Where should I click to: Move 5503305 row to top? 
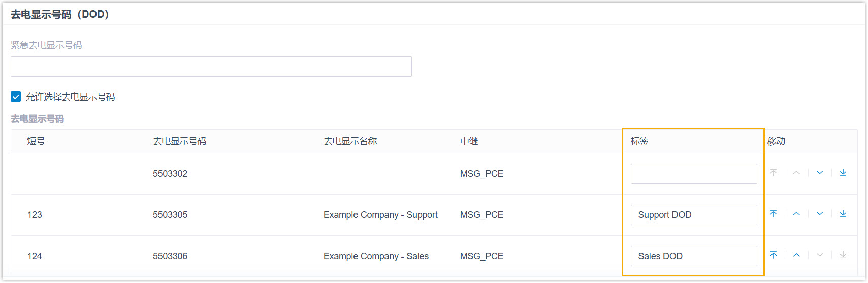click(x=774, y=214)
